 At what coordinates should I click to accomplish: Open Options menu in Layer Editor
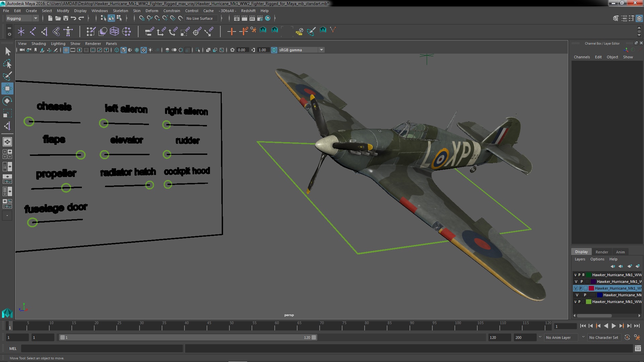coord(597,259)
